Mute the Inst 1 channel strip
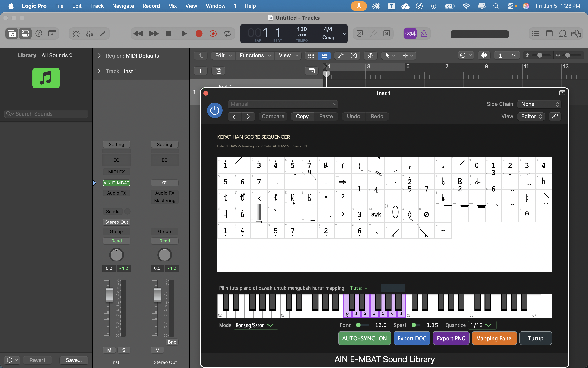Viewport: 588px width, 368px height. (x=109, y=350)
